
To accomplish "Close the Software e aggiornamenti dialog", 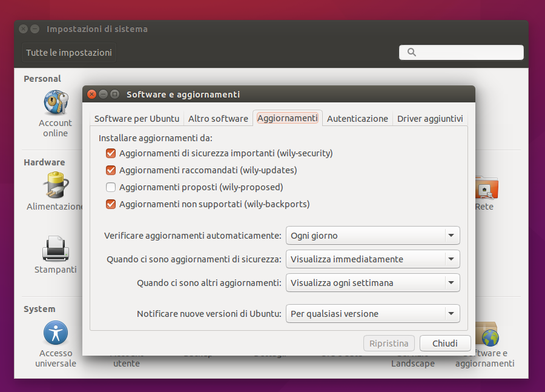I will [91, 95].
